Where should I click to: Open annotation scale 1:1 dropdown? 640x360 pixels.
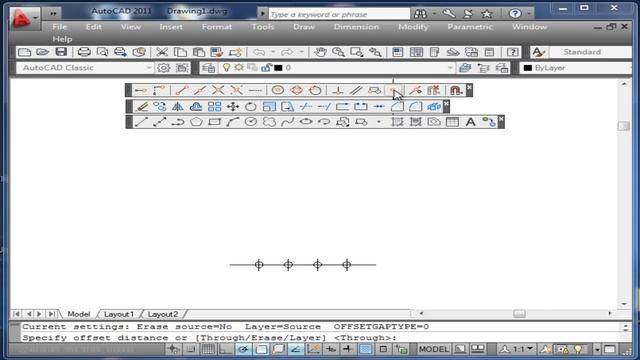pyautogui.click(x=517, y=349)
